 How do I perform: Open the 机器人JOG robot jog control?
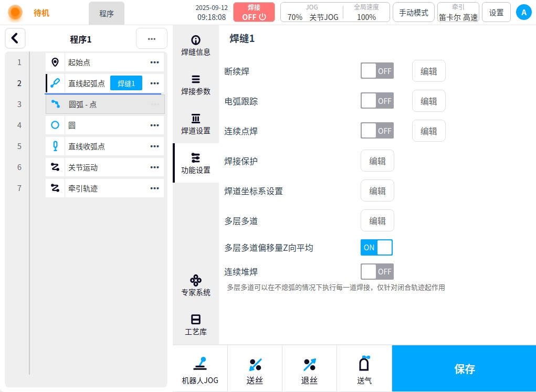(200, 369)
